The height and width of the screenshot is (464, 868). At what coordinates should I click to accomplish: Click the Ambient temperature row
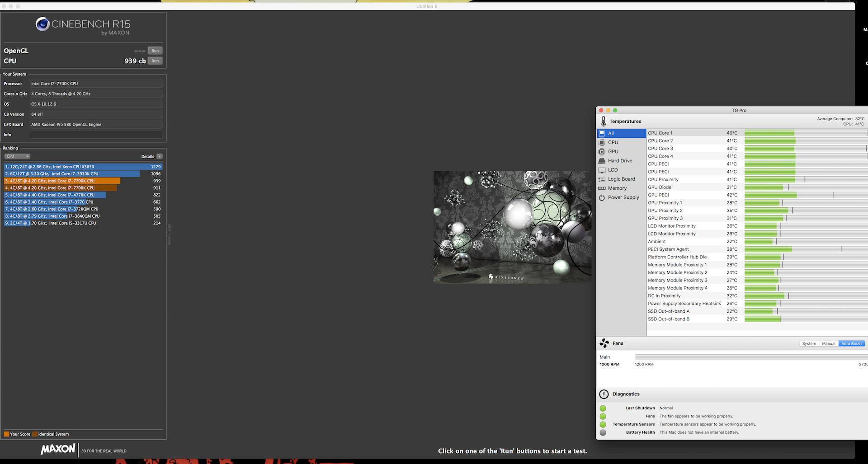[757, 241]
